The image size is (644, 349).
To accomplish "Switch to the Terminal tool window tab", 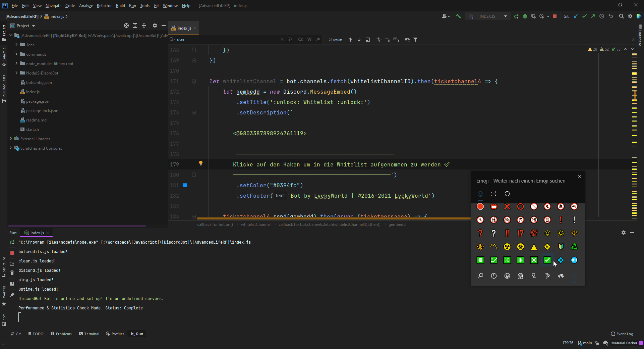I will tap(89, 334).
